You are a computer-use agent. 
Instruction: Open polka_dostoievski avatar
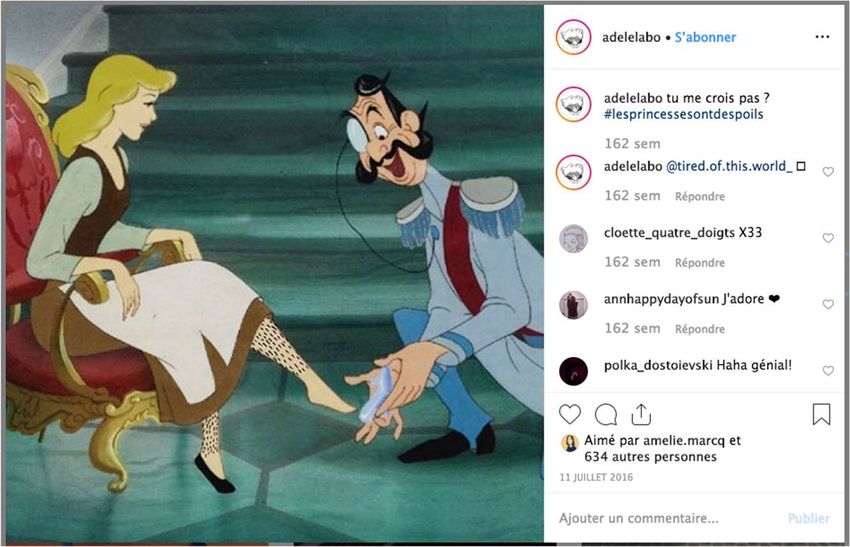[574, 371]
